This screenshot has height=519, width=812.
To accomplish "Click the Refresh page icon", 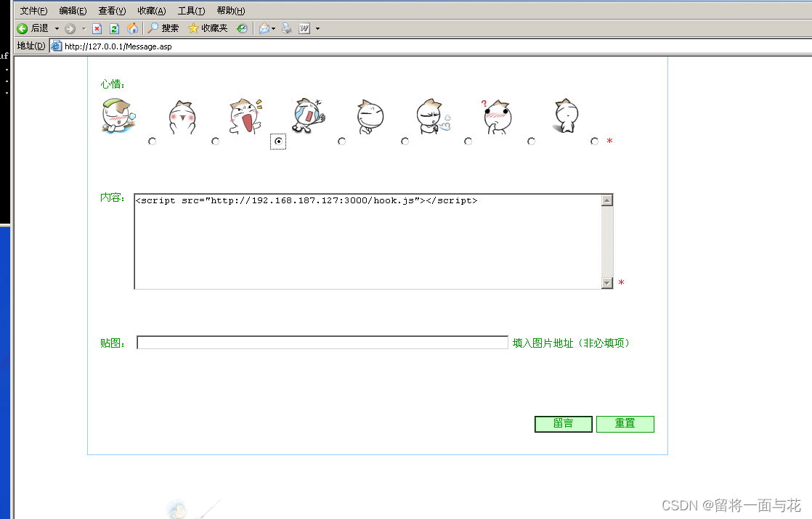I will pyautogui.click(x=114, y=28).
